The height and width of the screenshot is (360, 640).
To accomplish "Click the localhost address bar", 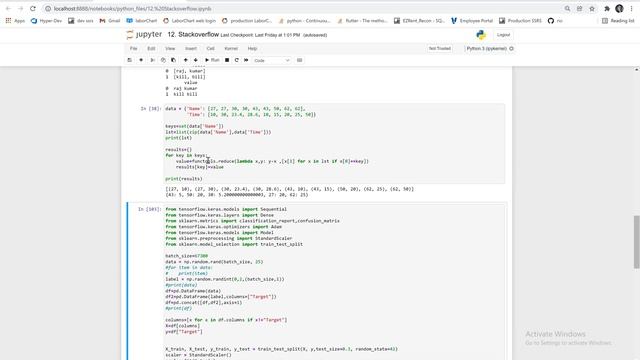I will point(302,9).
